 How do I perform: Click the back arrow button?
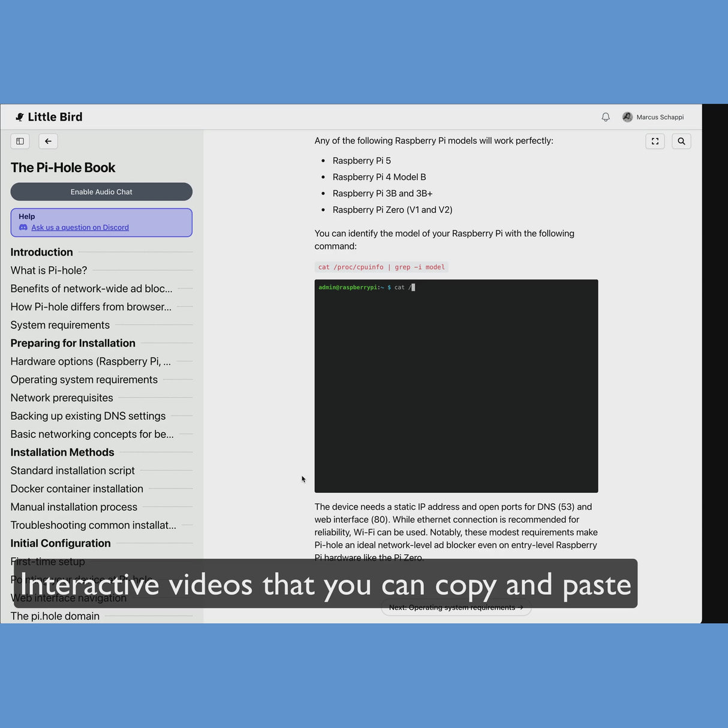(48, 142)
